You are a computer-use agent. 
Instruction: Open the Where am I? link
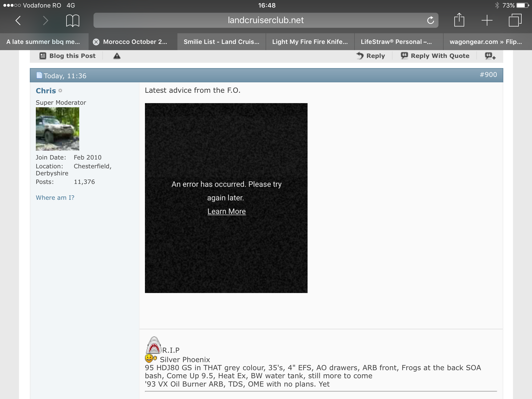click(55, 198)
